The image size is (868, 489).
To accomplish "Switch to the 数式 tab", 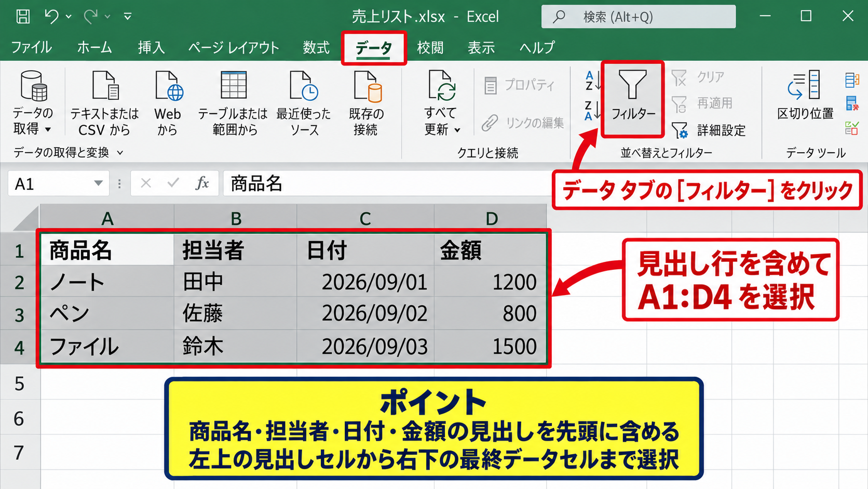I will (316, 47).
